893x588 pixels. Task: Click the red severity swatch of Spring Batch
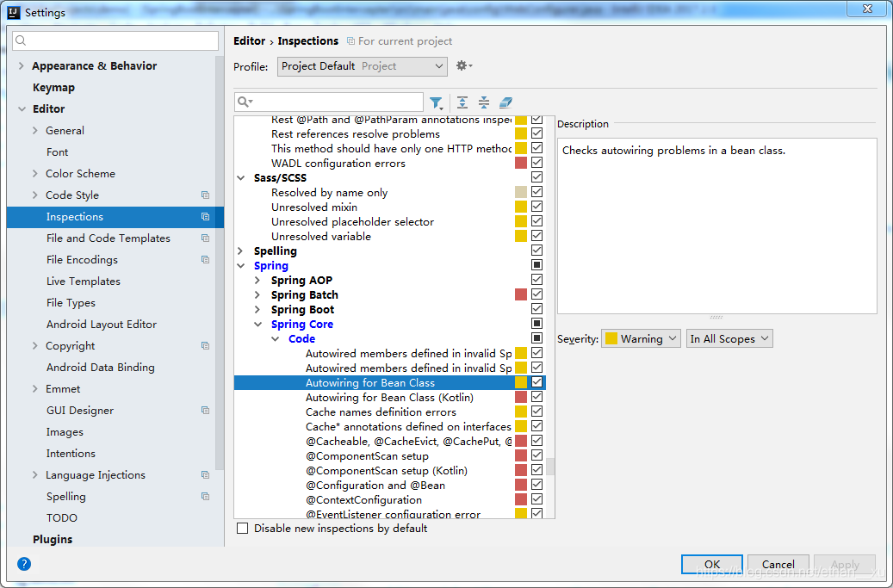(520, 294)
